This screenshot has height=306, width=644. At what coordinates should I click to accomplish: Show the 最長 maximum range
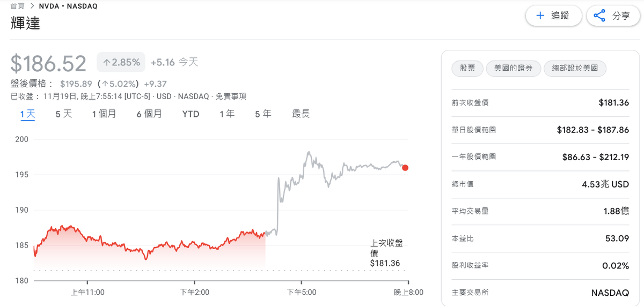click(x=301, y=114)
